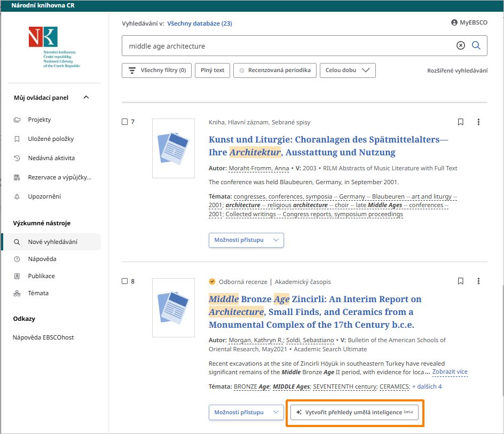
Task: Click the Odborná recenze badge icon
Action: (212, 282)
